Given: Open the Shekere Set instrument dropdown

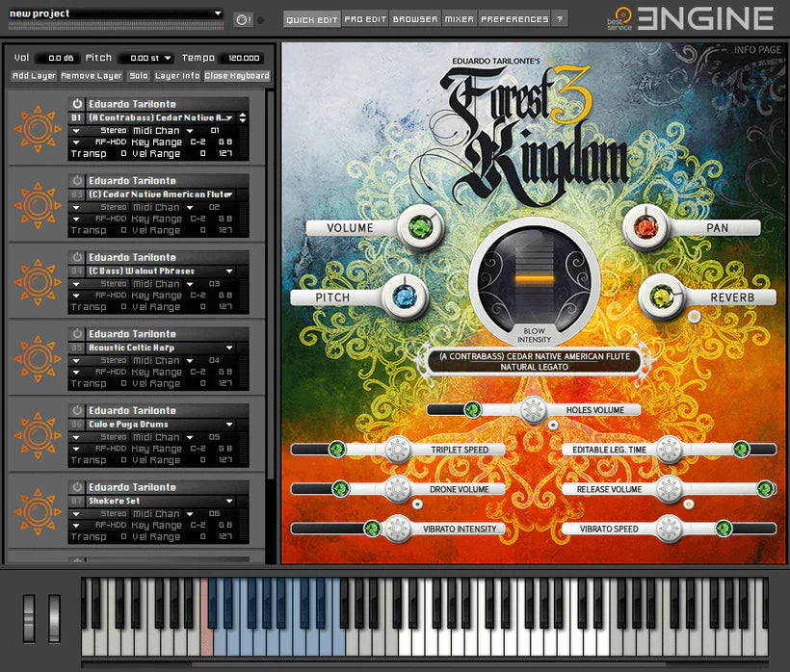Looking at the screenshot, I should pyautogui.click(x=229, y=501).
